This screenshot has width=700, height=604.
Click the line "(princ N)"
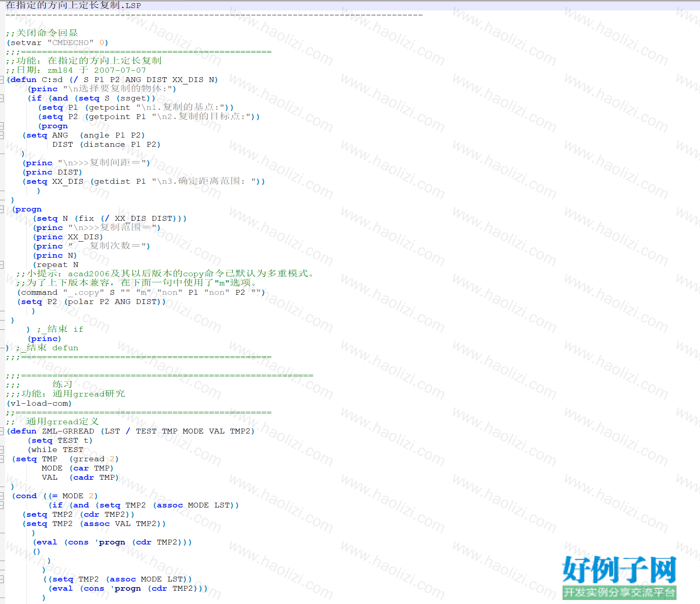point(55,255)
